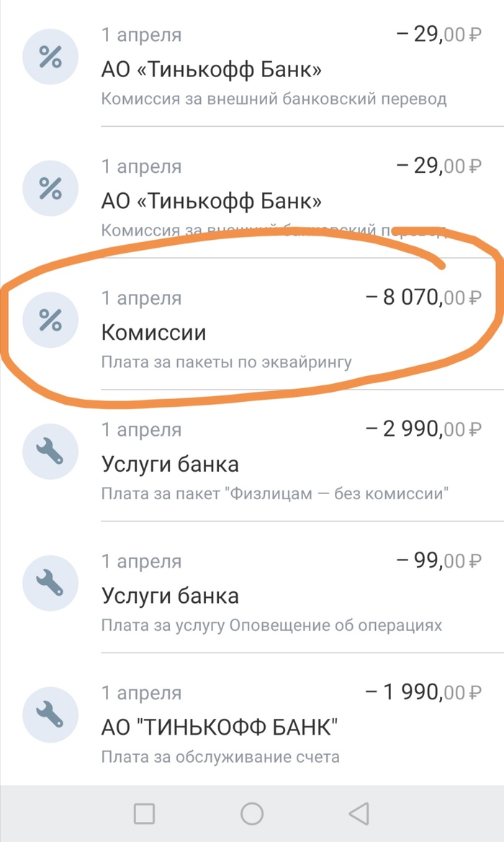504x842 pixels.
Task: Tap "Плата за пакеты по эквайрингу" description
Action: click(226, 362)
